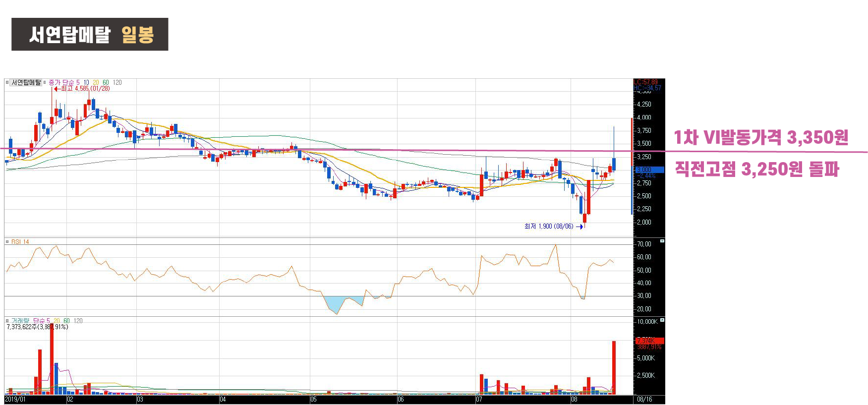Click the square marker before 거래량 label

coord(7,321)
